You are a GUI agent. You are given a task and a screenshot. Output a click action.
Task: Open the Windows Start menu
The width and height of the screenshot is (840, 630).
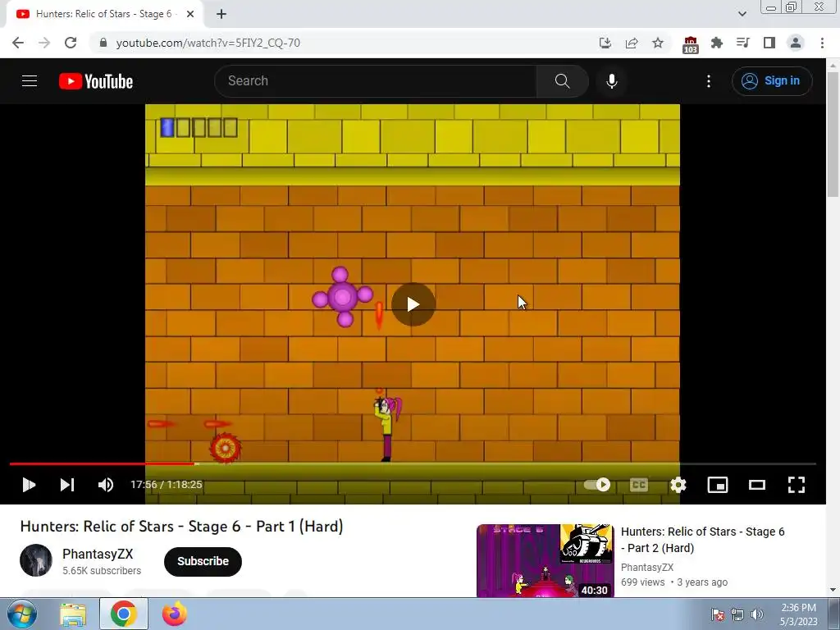22,614
